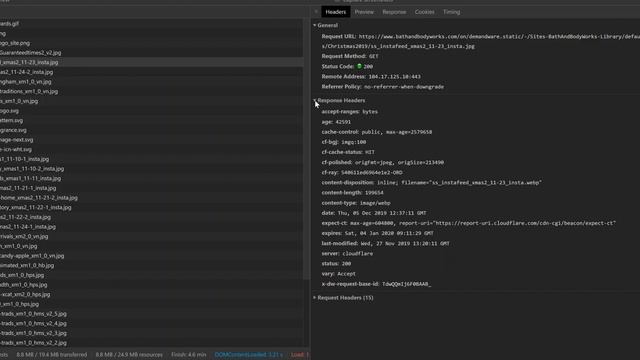
Task: Click the content-disposition header row
Action: point(431,182)
